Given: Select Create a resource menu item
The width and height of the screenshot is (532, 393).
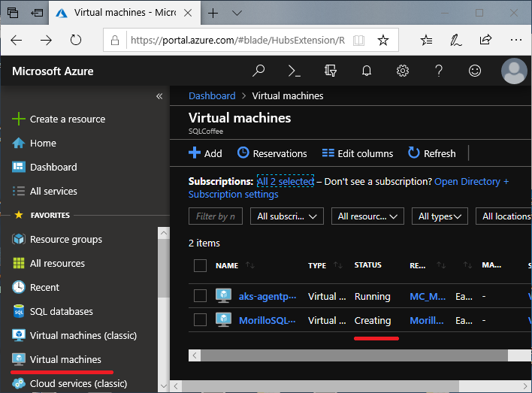Looking at the screenshot, I should pyautogui.click(x=68, y=119).
